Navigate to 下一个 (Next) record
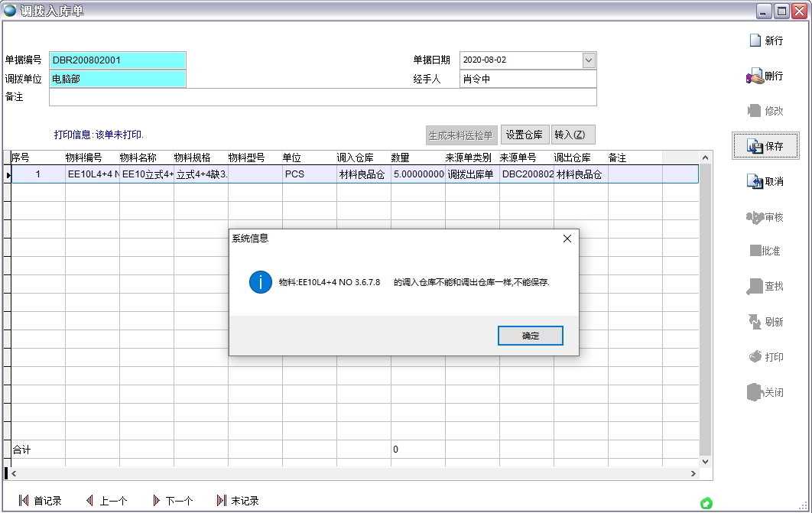Viewport: 812px width, 513px height. pyautogui.click(x=174, y=501)
